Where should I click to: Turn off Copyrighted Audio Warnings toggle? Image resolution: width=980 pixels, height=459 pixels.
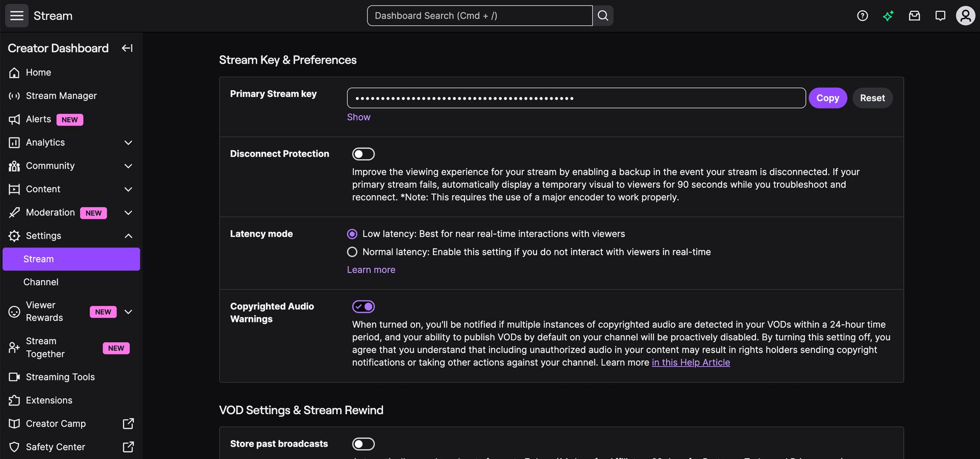[x=363, y=307]
